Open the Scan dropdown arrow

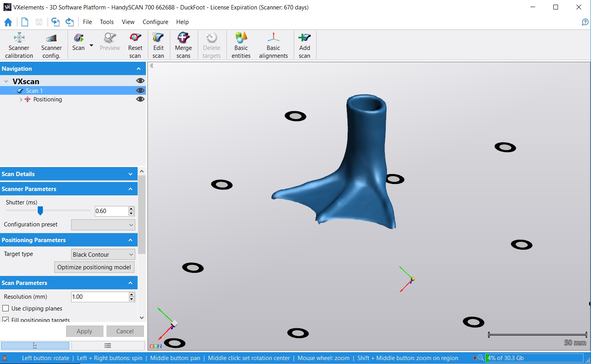pos(91,46)
